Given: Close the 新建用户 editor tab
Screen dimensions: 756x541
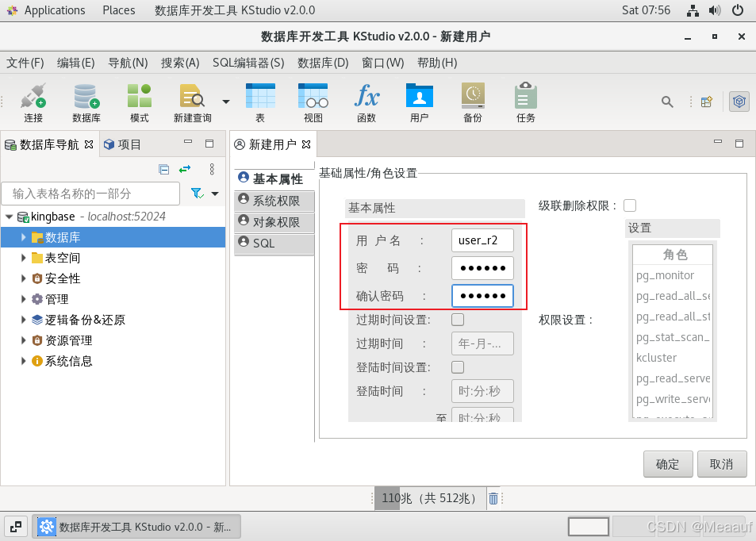Looking at the screenshot, I should click(306, 144).
